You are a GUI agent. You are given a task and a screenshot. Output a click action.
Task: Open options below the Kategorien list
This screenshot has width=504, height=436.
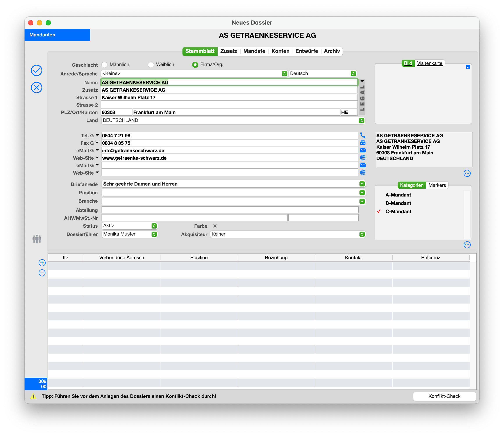click(x=467, y=245)
